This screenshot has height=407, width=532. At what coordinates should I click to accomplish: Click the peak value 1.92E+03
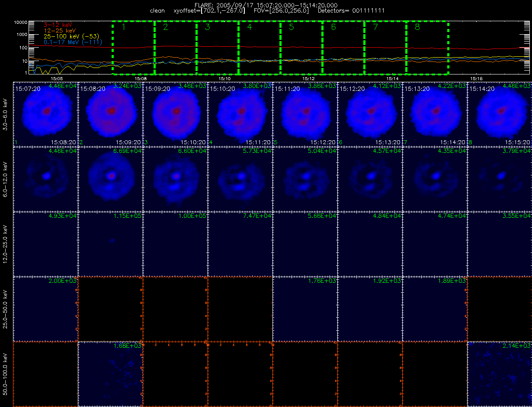[x=387, y=281]
